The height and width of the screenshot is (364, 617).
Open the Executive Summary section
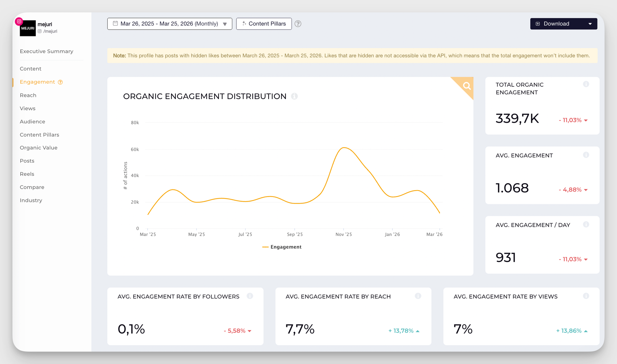click(46, 51)
